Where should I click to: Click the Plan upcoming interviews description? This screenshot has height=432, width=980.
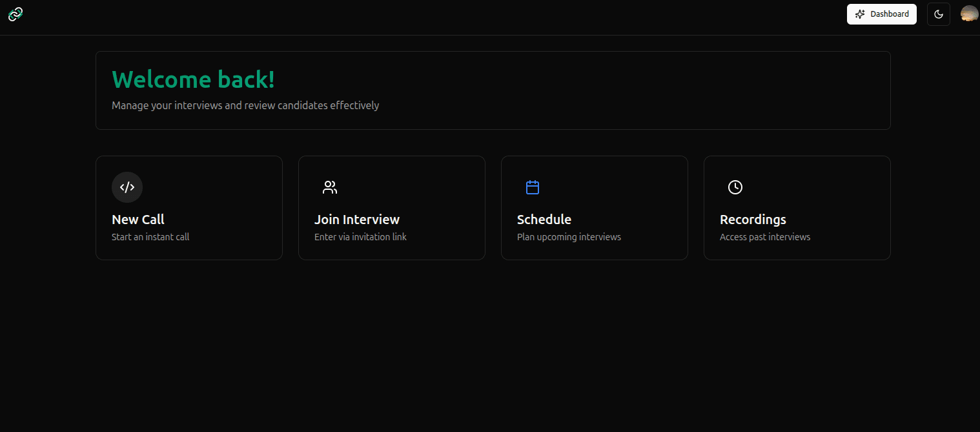pyautogui.click(x=569, y=236)
